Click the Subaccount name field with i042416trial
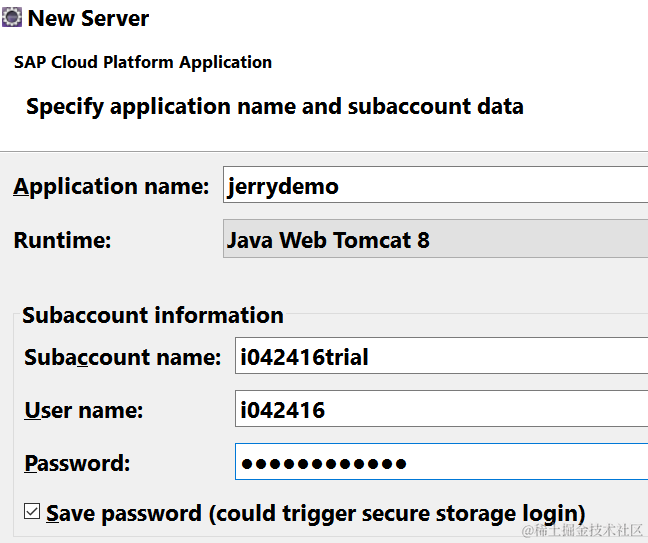The width and height of the screenshot is (648, 543). (441, 356)
